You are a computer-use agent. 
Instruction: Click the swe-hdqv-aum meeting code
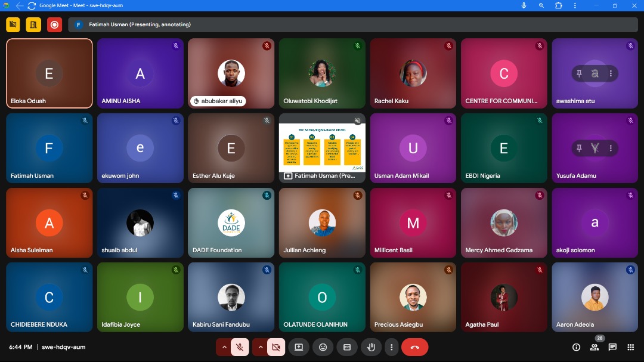64,347
